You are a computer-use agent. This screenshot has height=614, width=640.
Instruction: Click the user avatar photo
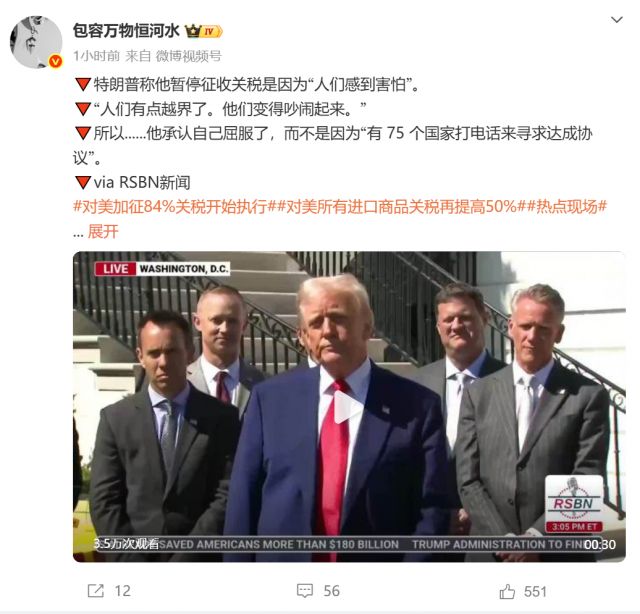point(36,42)
